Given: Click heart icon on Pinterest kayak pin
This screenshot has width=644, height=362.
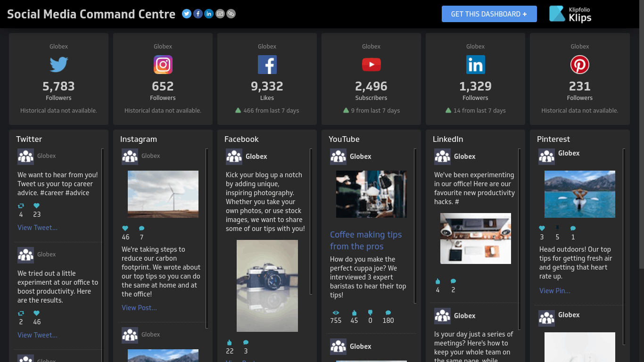Looking at the screenshot, I should 542,229.
